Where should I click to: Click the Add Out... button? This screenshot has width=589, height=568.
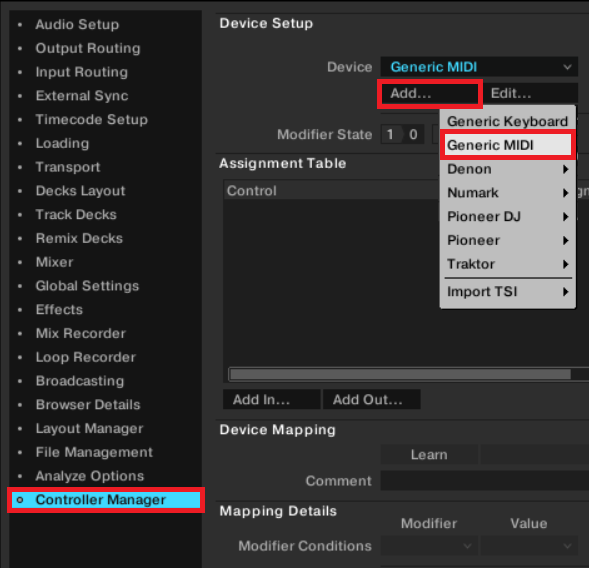[372, 399]
